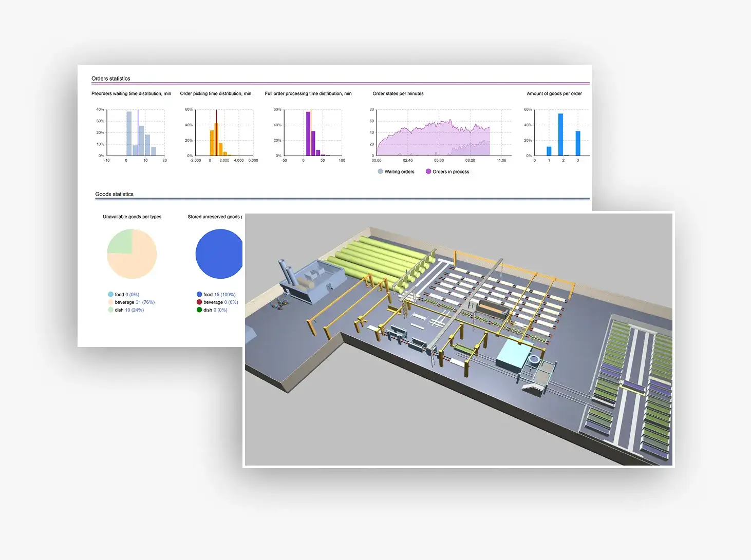Click the Orders in process legend marker
The image size is (751, 560).
pyautogui.click(x=428, y=171)
